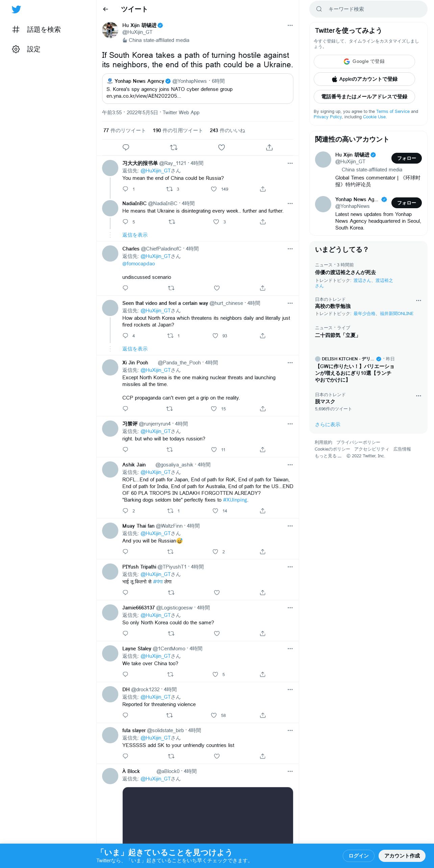
Task: Like the reply by 习大大的报书单
Action: coord(214,189)
